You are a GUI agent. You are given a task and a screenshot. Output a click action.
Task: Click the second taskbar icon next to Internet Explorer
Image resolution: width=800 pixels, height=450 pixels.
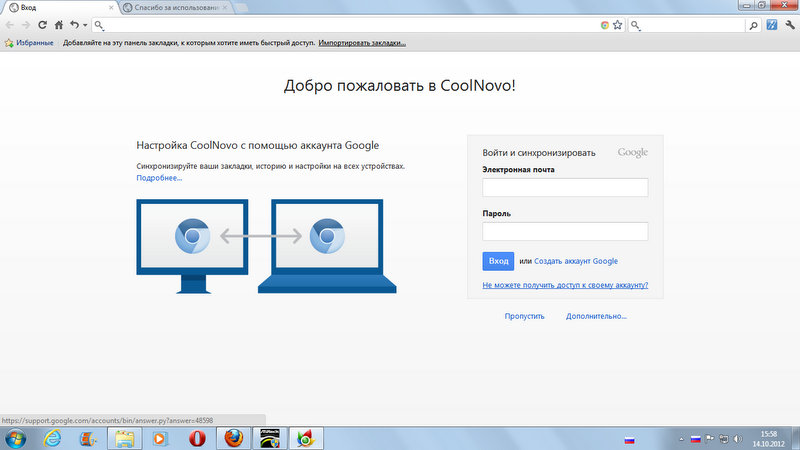(88, 438)
